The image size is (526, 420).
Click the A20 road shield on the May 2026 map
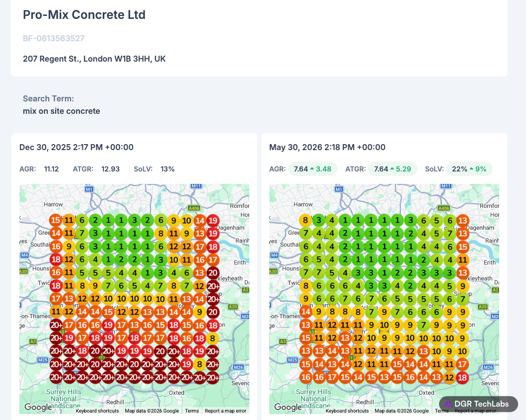pyautogui.click(x=483, y=307)
